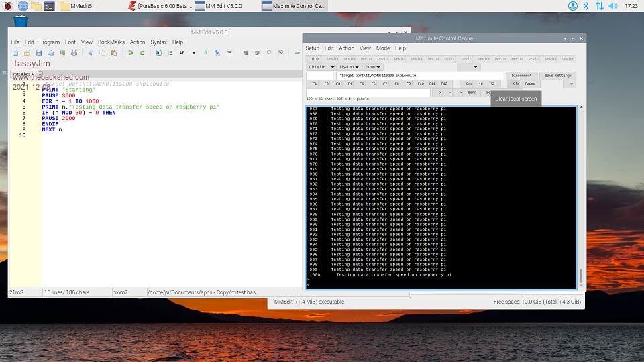Open the Raspberry Pi start menu
Screen dimensions: 644x362
[7, 6]
